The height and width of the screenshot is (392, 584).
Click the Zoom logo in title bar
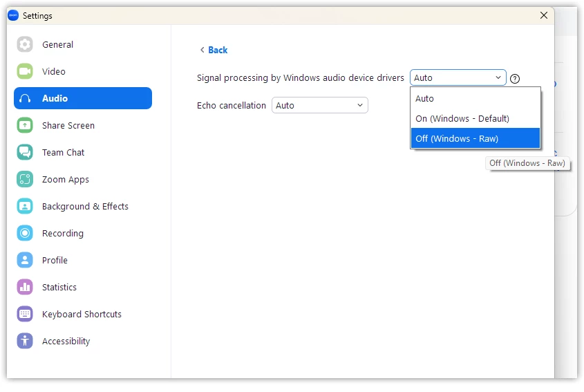pos(13,16)
